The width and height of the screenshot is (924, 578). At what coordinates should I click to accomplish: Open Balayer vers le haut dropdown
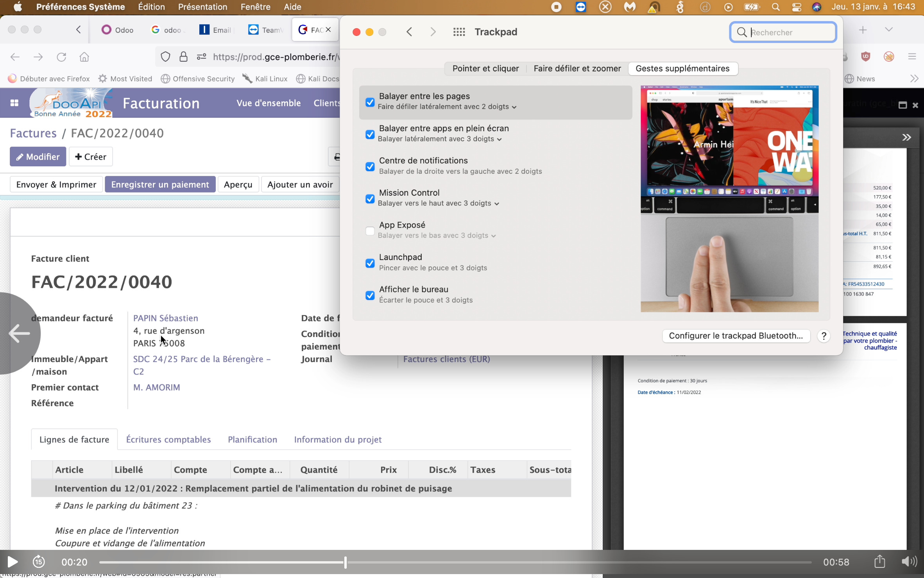[x=438, y=203]
